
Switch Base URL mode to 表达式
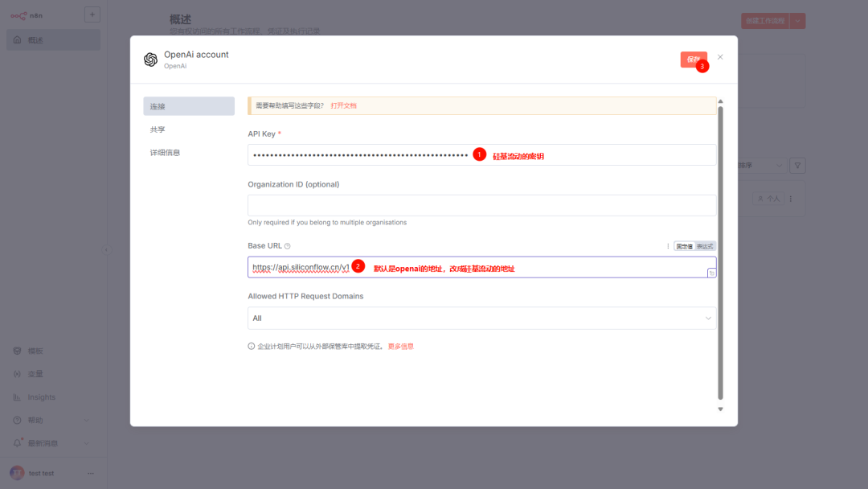coord(705,246)
